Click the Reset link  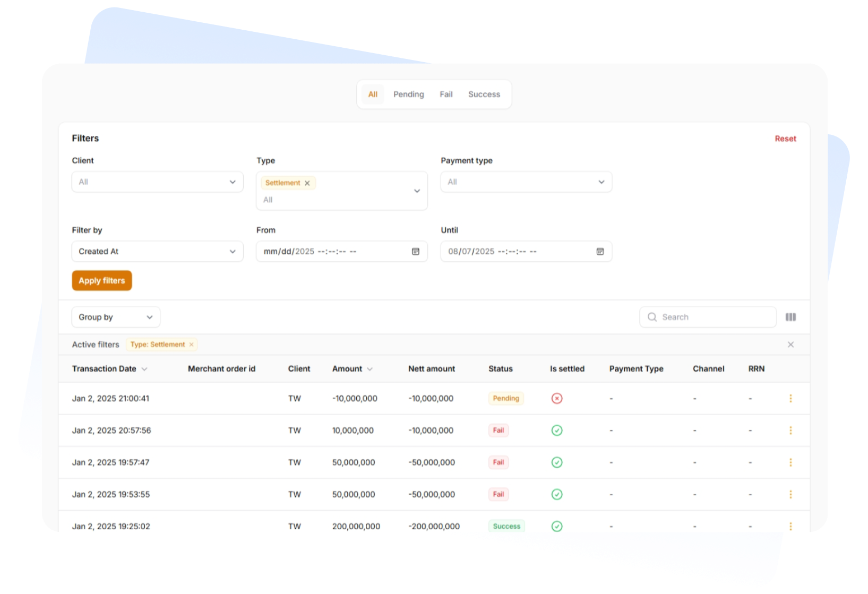tap(785, 139)
